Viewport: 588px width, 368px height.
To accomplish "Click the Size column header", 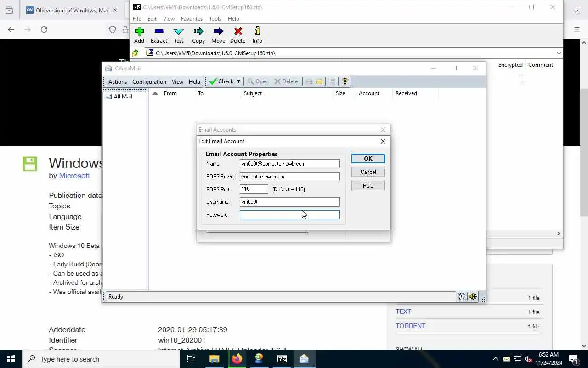I will (344, 93).
